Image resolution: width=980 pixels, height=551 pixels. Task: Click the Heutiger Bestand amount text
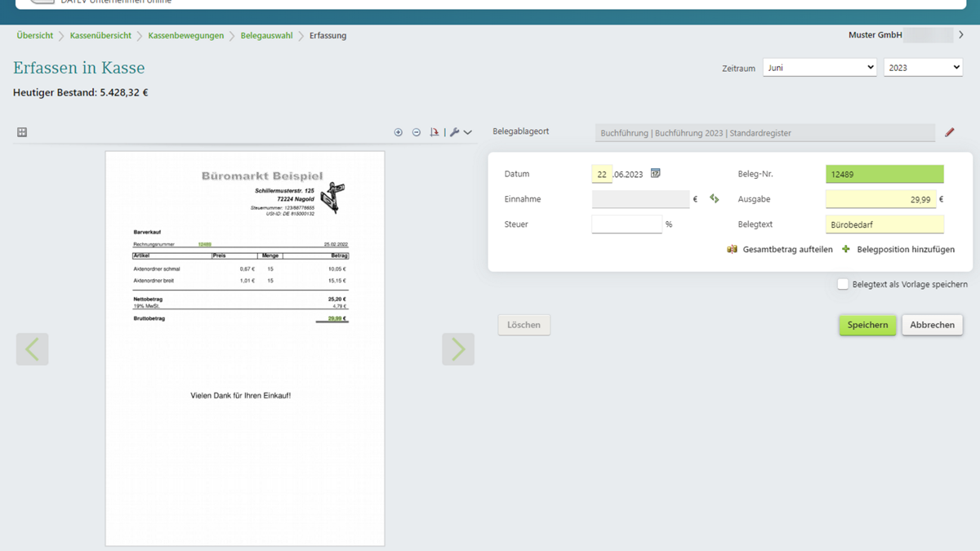click(x=81, y=93)
